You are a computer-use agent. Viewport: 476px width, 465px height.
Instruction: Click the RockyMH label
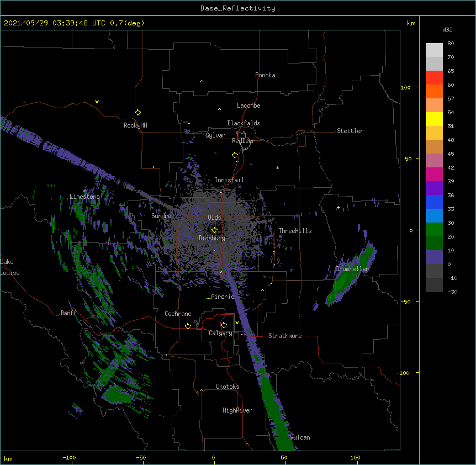coord(135,125)
